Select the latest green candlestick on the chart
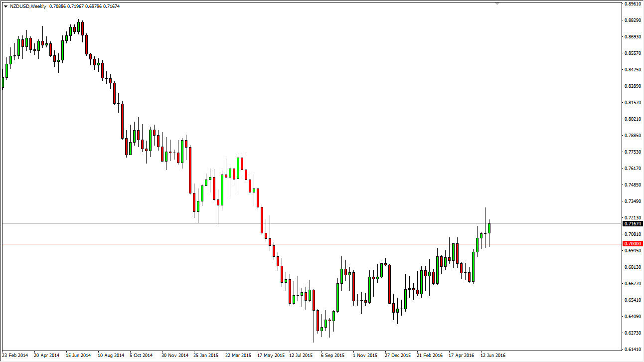 click(489, 229)
